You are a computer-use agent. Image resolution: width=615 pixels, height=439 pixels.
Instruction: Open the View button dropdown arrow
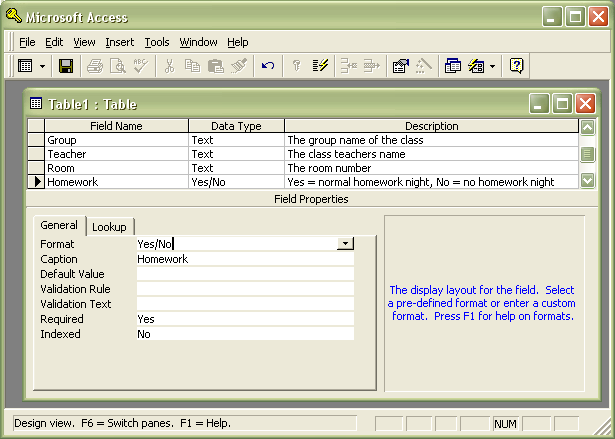click(x=42, y=66)
